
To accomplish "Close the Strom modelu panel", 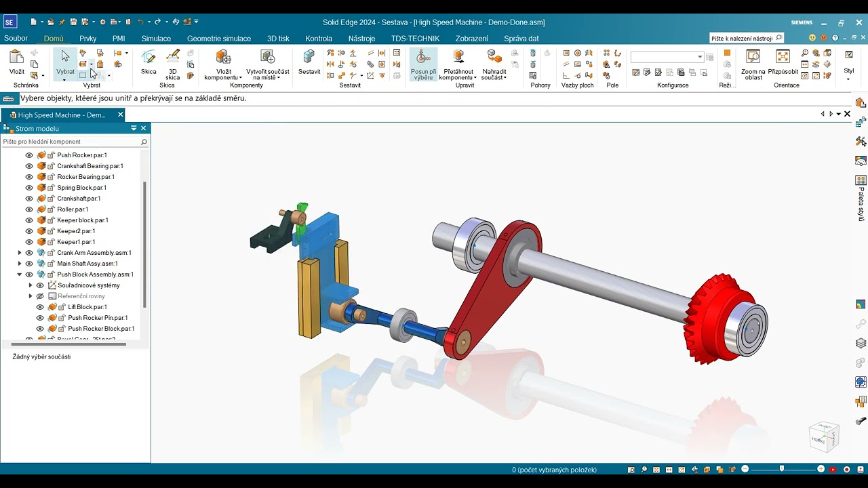I will point(144,128).
